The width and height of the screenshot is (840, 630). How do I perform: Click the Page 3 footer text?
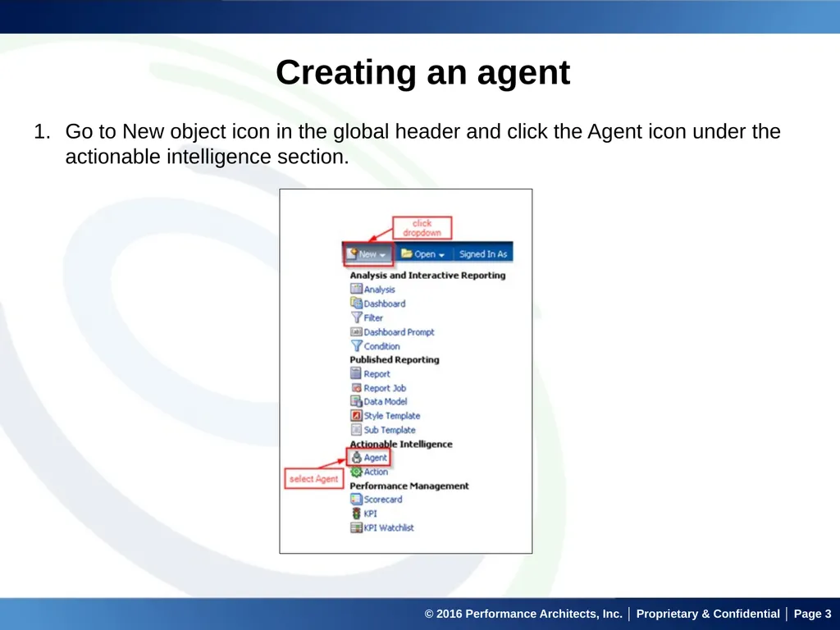tap(813, 614)
